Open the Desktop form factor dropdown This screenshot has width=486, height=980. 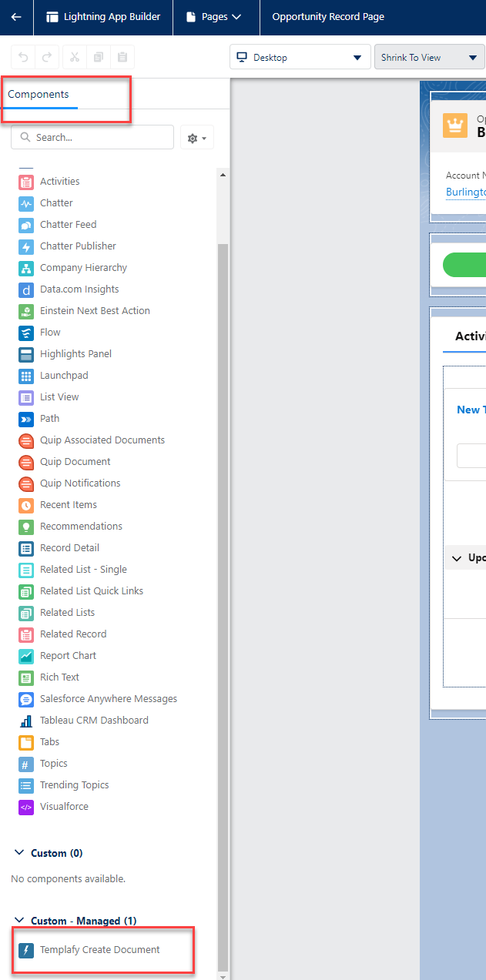point(299,58)
